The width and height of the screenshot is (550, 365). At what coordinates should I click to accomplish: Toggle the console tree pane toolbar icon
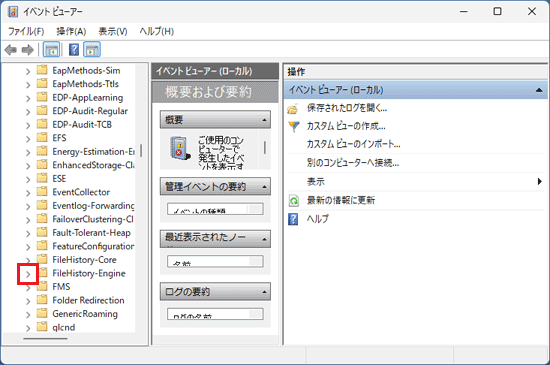[x=51, y=50]
